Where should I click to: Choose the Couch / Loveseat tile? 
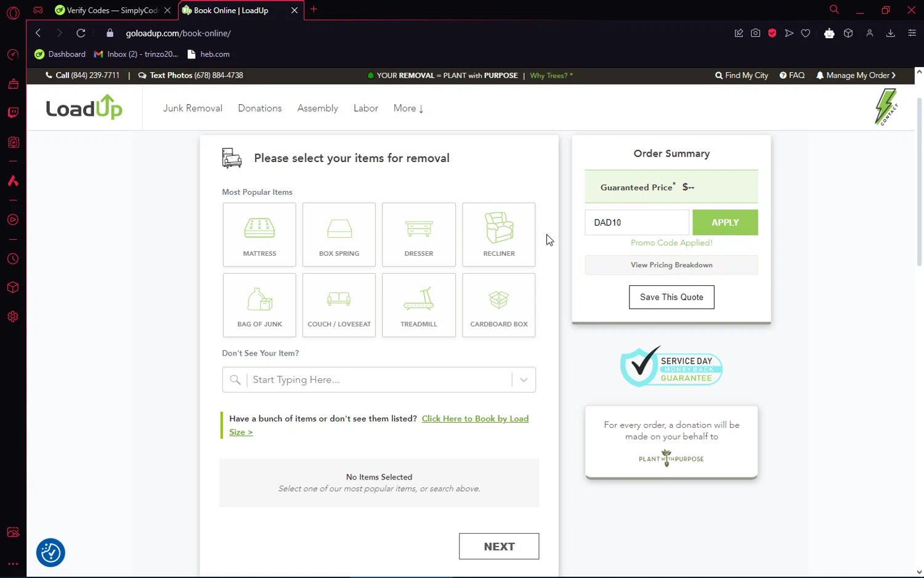(339, 305)
